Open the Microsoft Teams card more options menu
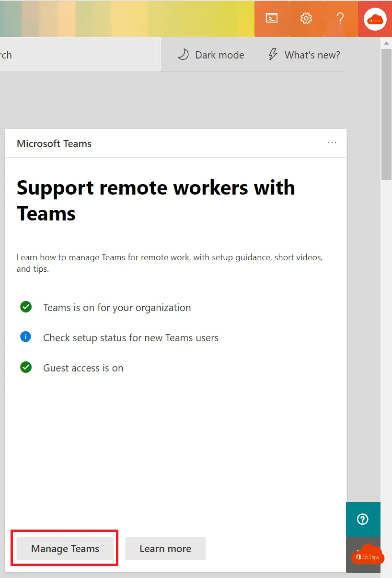The image size is (392, 578). click(332, 143)
